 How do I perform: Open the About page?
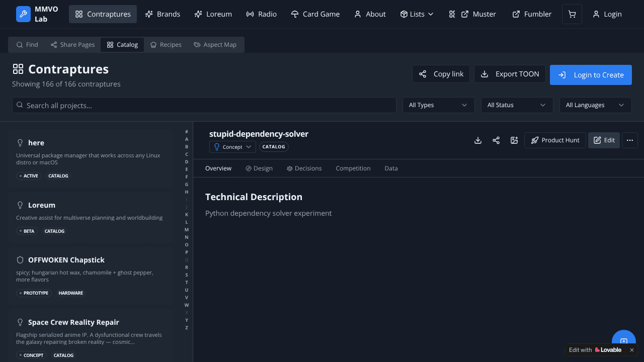(x=370, y=14)
